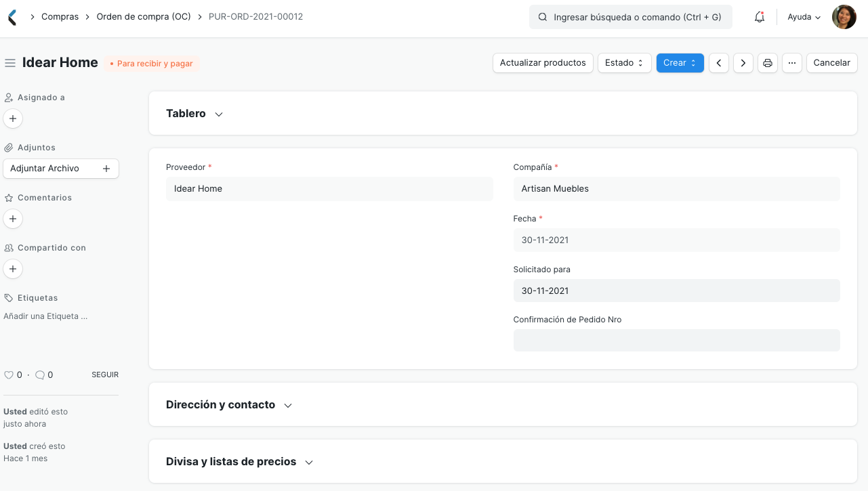The width and height of the screenshot is (868, 491).
Task: Add share with plus under Compartido con
Action: coord(13,269)
